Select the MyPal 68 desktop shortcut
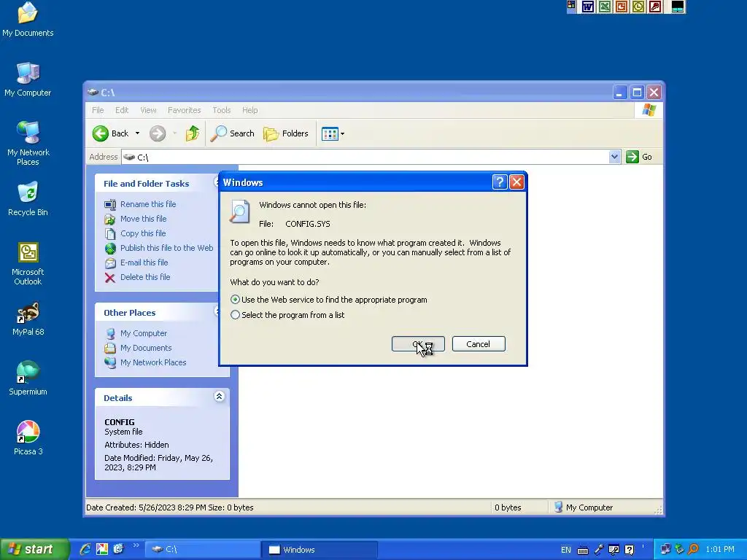The height and width of the screenshot is (560, 747). (x=28, y=319)
